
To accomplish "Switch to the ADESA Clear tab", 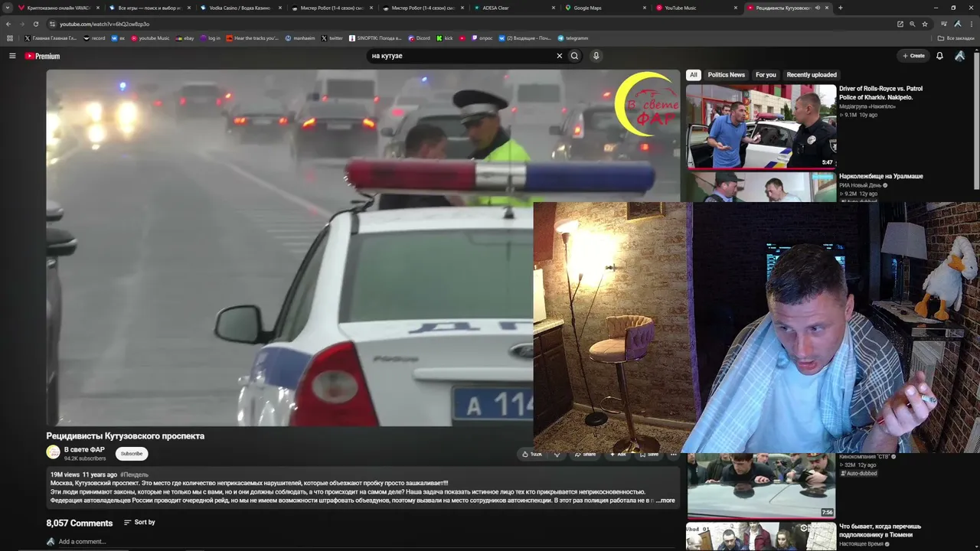I will [513, 8].
